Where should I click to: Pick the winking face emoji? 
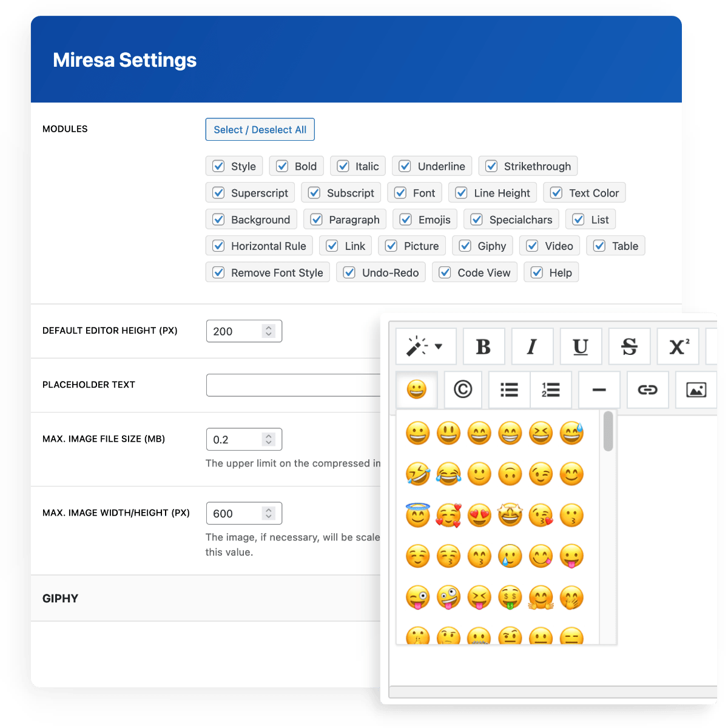(541, 474)
